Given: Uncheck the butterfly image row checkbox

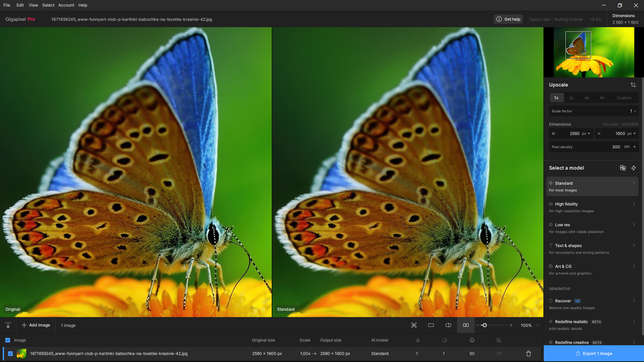Looking at the screenshot, I should (x=10, y=354).
